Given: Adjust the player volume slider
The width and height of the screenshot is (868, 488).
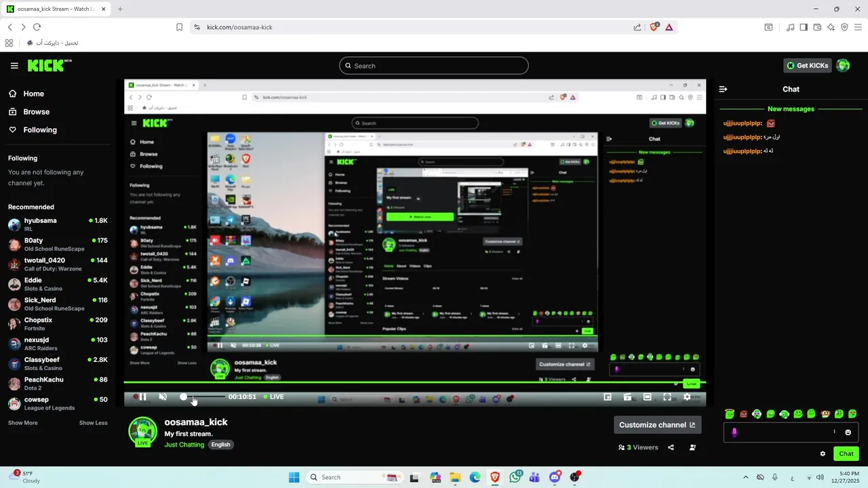Looking at the screenshot, I should 202,396.
